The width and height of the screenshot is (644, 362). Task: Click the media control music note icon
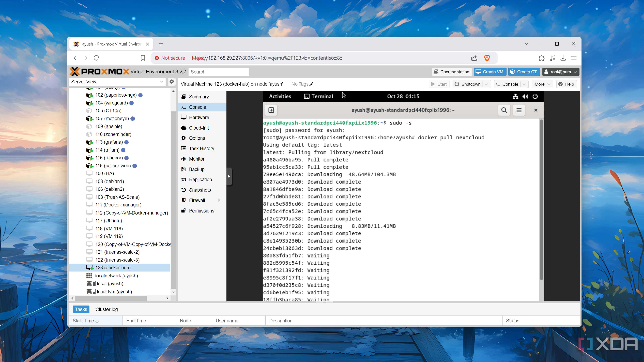pyautogui.click(x=552, y=58)
